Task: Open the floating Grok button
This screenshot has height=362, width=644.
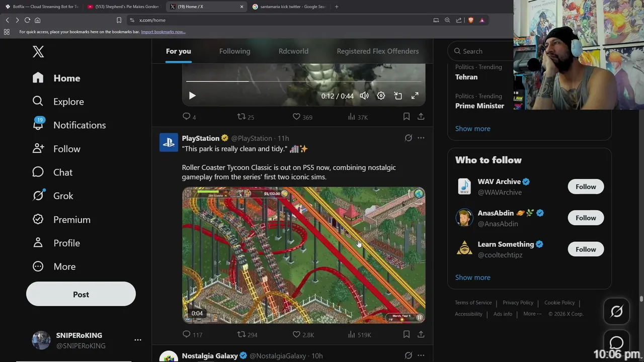Action: (616, 311)
